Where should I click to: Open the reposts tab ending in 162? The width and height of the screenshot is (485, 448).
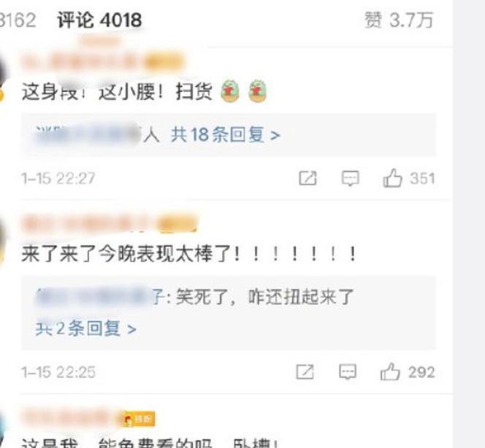(18, 20)
